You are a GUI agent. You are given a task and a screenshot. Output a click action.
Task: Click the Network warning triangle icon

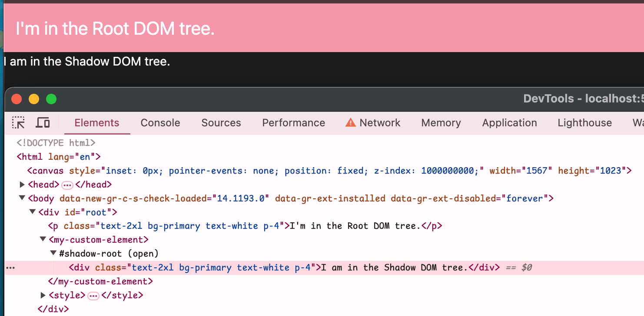(x=350, y=123)
